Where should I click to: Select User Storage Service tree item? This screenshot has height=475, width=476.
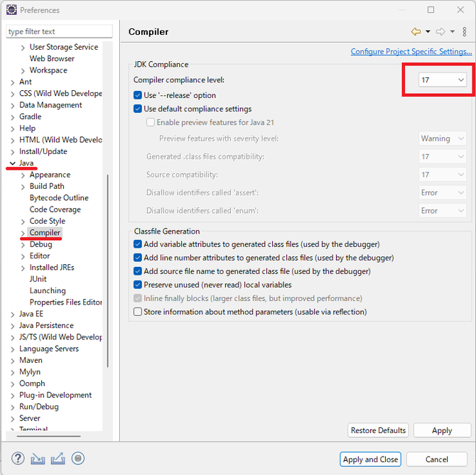tap(64, 47)
